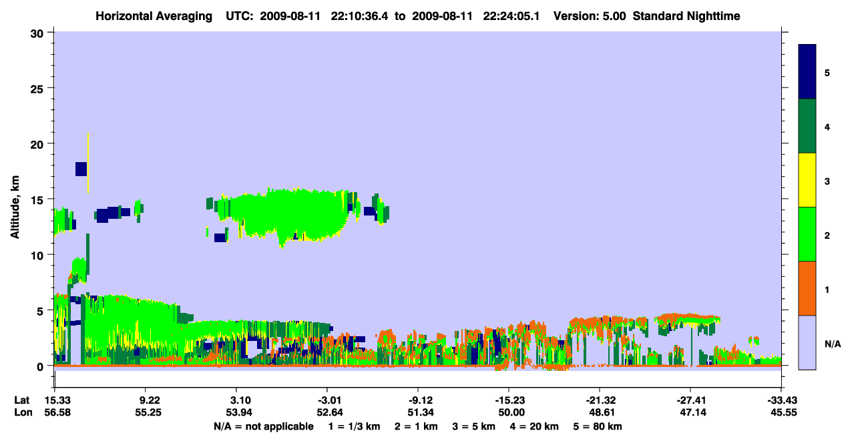Click the '5 = 80 km' legend entry
The width and height of the screenshot is (868, 445).
[599, 426]
